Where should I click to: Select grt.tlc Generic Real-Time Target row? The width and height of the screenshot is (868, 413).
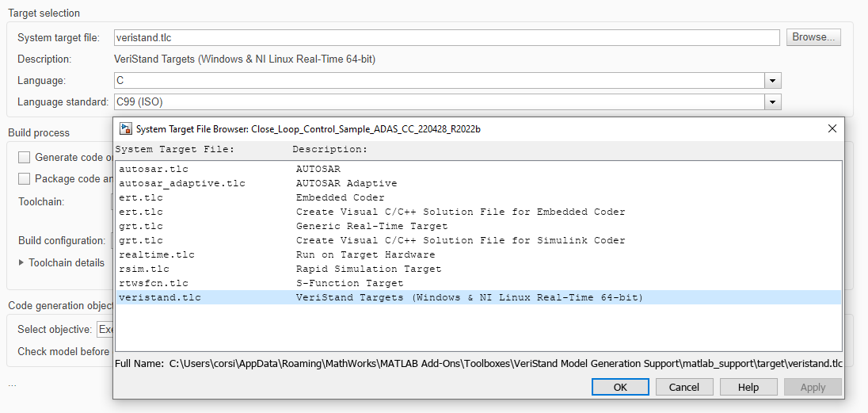(x=479, y=226)
